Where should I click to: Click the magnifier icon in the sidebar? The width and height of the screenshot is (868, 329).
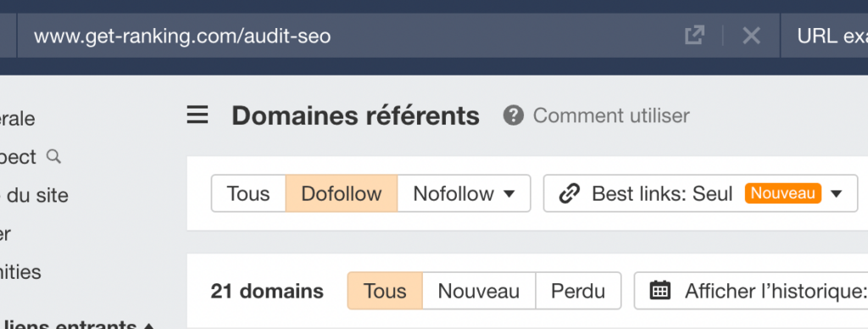point(53,157)
